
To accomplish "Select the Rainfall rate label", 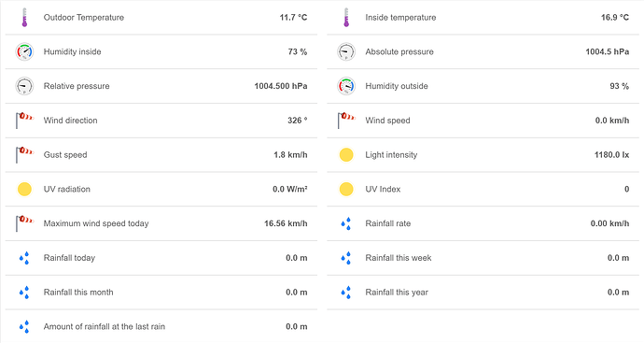I will [x=388, y=223].
